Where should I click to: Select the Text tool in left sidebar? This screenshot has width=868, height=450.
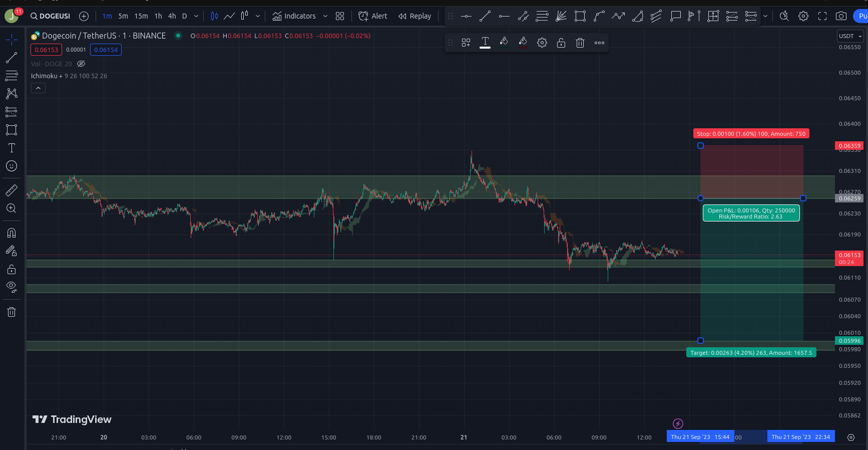pos(12,148)
